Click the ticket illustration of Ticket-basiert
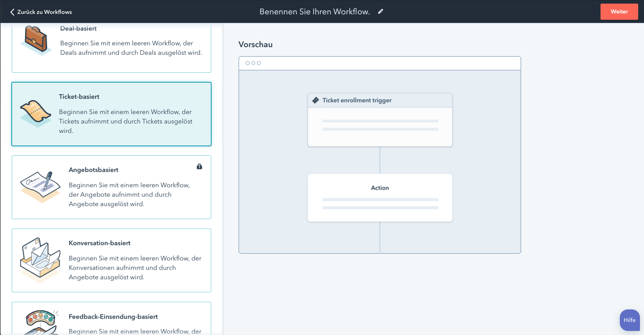 (x=35, y=114)
